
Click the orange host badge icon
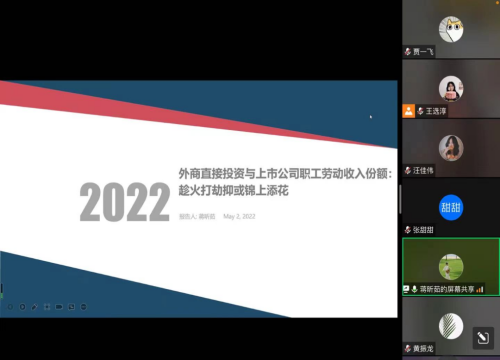pyautogui.click(x=409, y=111)
